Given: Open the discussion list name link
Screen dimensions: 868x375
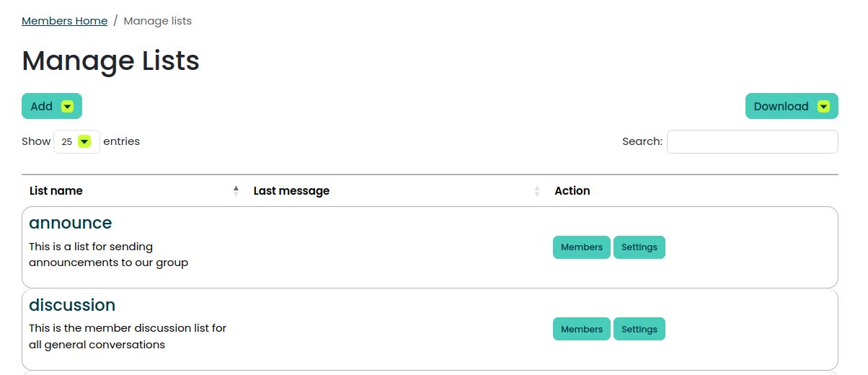Looking at the screenshot, I should point(72,305).
